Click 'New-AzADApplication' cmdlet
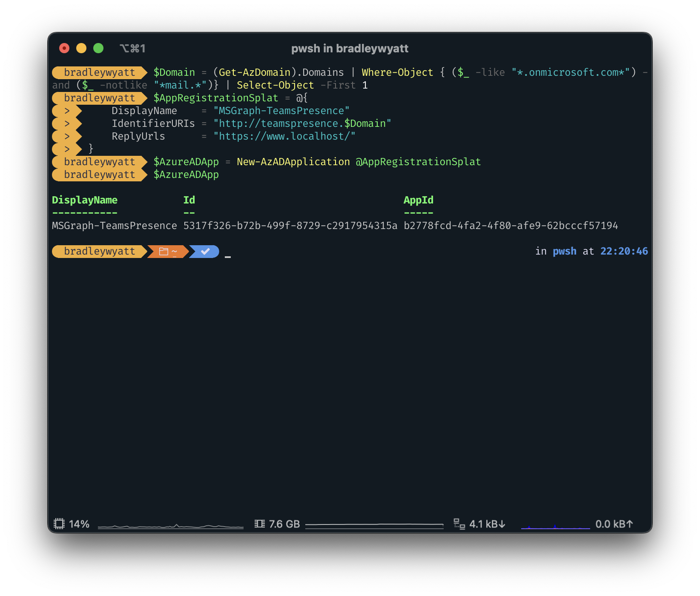The image size is (700, 596). coord(293,162)
